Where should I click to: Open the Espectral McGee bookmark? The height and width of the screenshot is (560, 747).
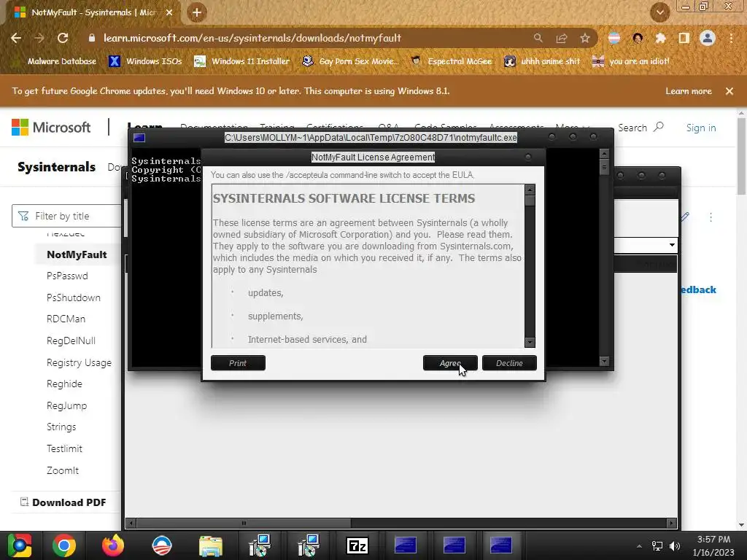tap(452, 61)
